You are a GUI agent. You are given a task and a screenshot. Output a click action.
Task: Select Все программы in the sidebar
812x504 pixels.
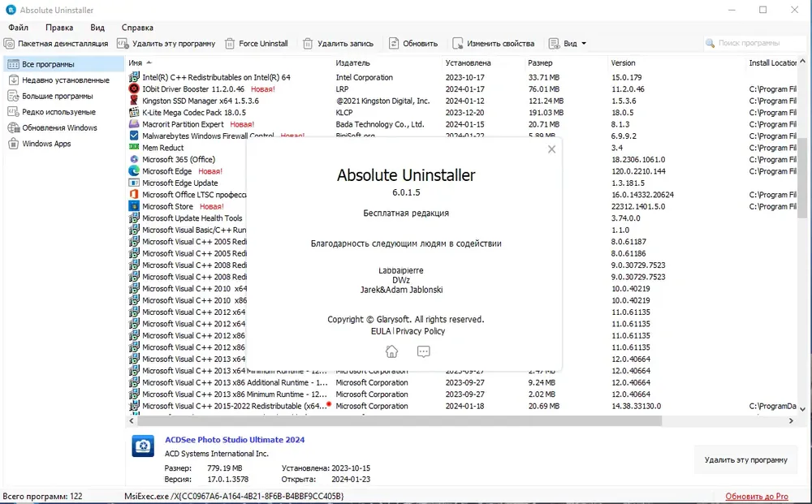63,64
